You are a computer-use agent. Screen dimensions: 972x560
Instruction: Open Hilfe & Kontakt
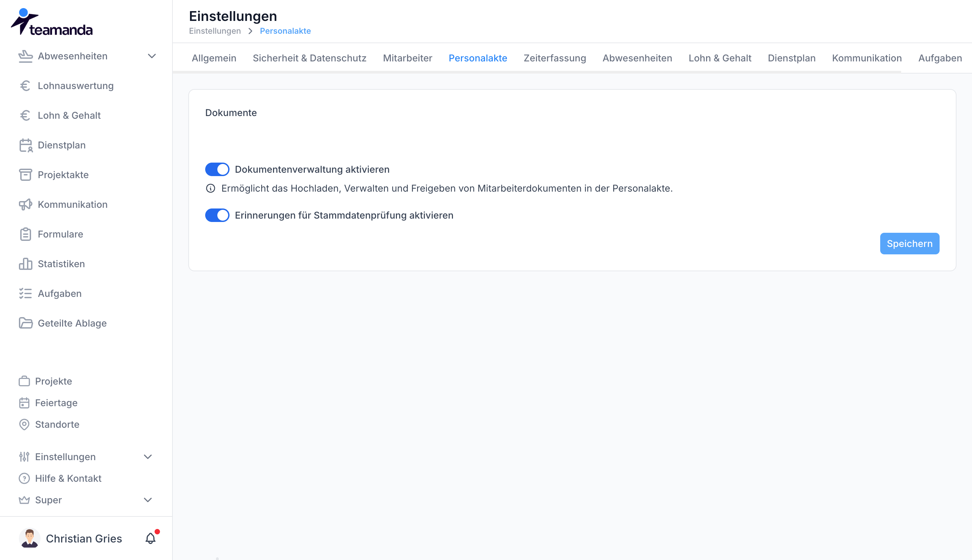(x=68, y=478)
